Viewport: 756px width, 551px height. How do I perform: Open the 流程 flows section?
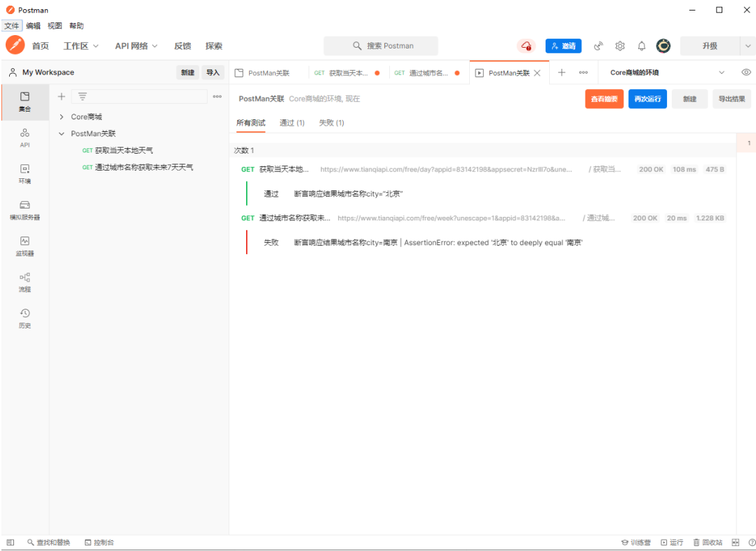25,283
